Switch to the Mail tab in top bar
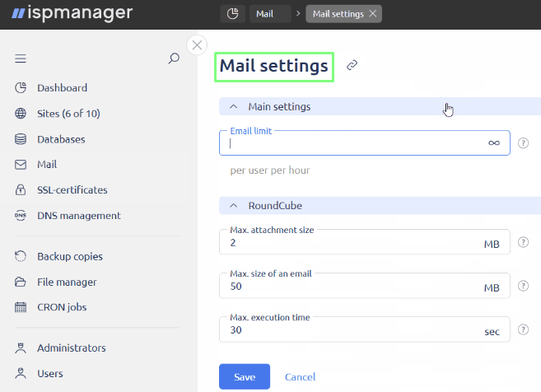 [x=270, y=14]
